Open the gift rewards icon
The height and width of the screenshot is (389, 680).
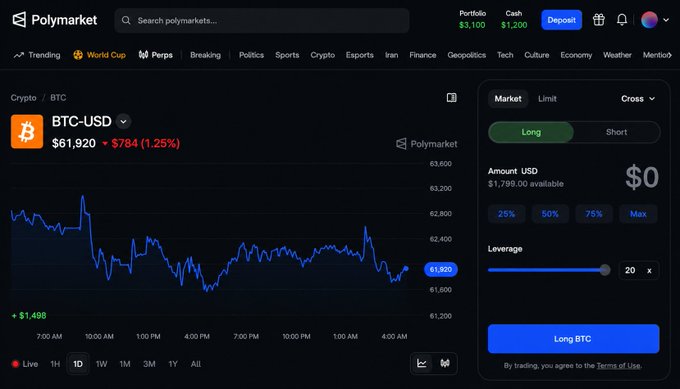coord(598,20)
